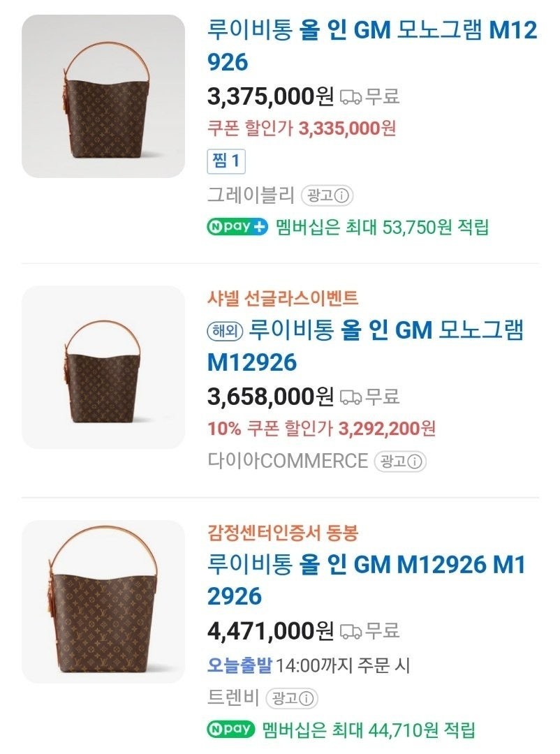Open the 다이아COMMERCE seller name
The width and height of the screenshot is (560, 754).
[x=287, y=461]
